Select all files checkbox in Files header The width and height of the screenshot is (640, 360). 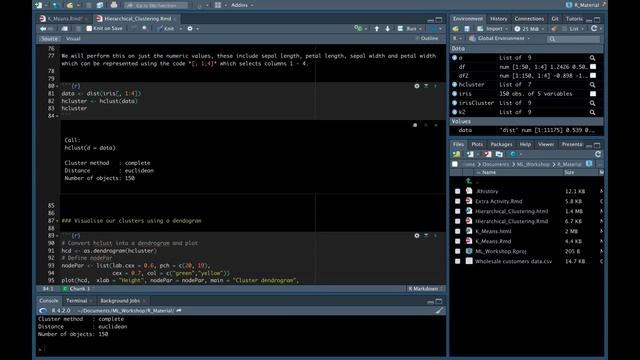[x=455, y=164]
